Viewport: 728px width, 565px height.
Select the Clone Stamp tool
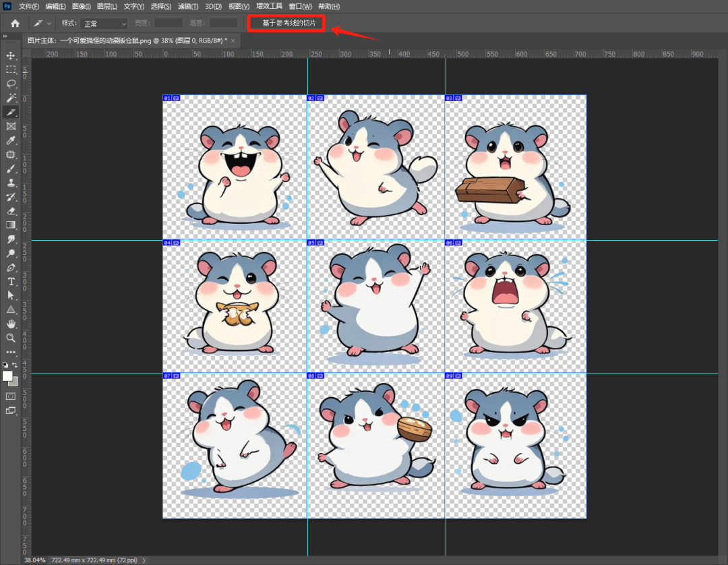tap(11, 183)
